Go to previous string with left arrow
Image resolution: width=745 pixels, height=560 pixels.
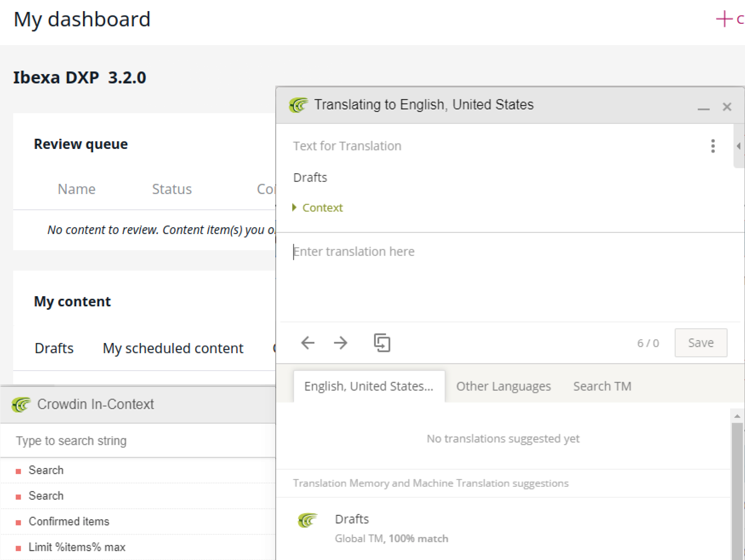click(308, 343)
